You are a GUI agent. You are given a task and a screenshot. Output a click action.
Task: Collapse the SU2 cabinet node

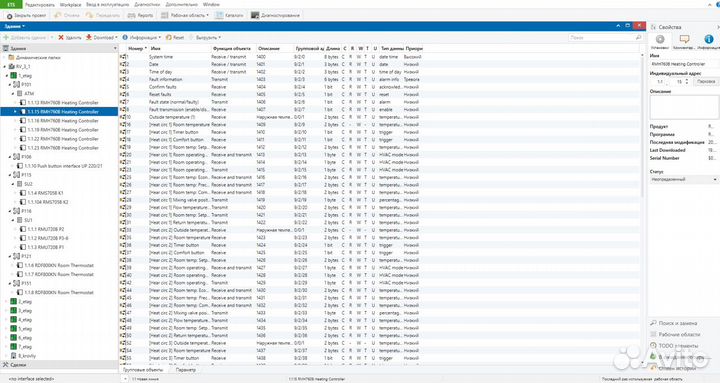pos(13,184)
